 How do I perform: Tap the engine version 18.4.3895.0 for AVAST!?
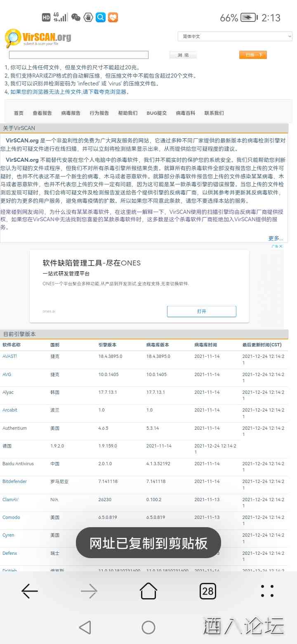[110, 356]
